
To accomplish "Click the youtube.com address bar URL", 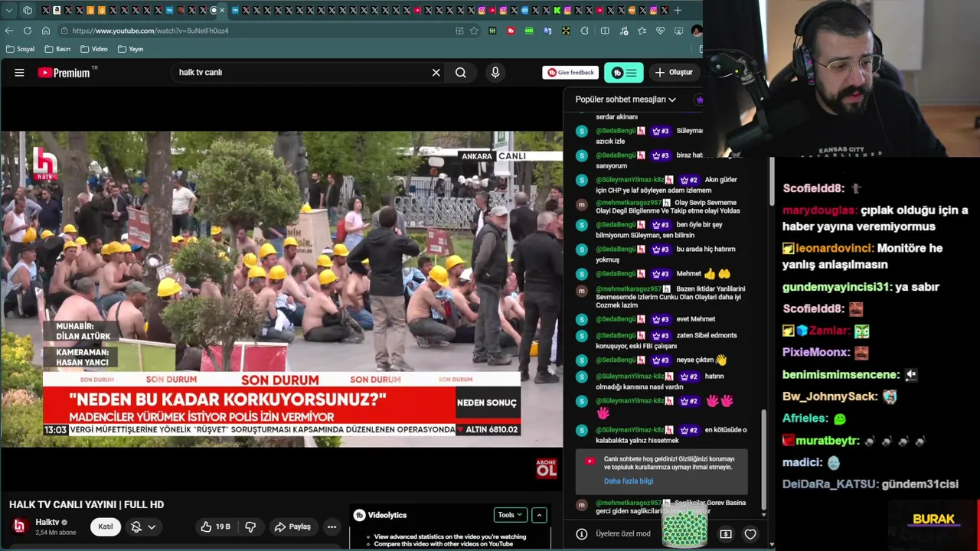I will click(x=151, y=31).
